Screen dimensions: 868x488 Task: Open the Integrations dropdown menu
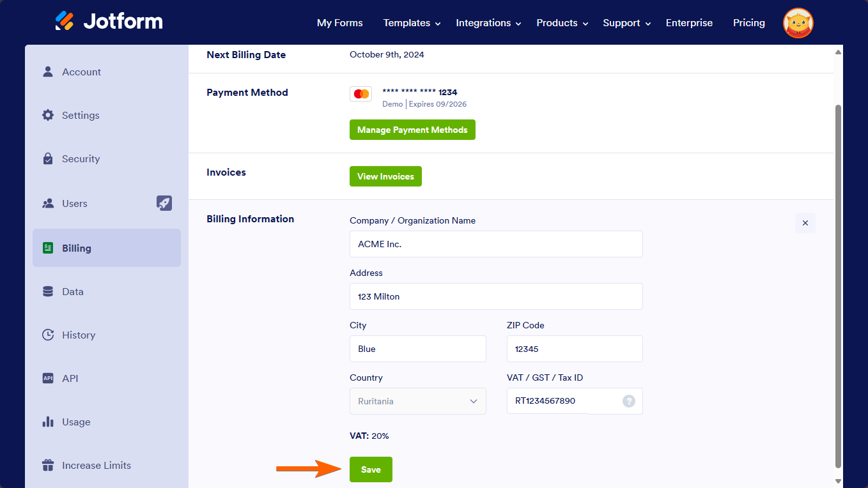[x=488, y=23]
